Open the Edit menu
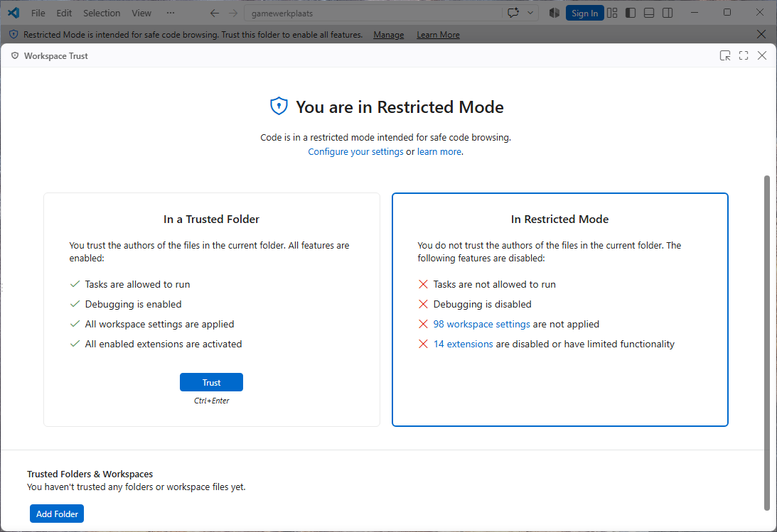 pos(64,13)
